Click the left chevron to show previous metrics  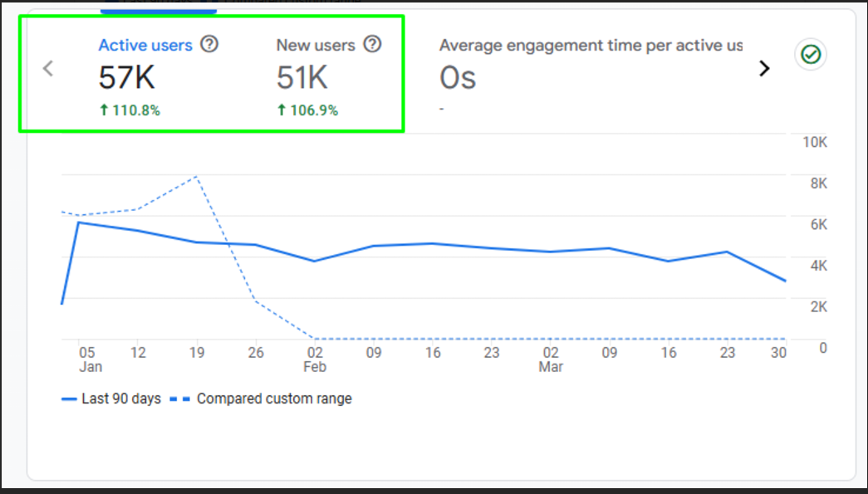pos(48,69)
